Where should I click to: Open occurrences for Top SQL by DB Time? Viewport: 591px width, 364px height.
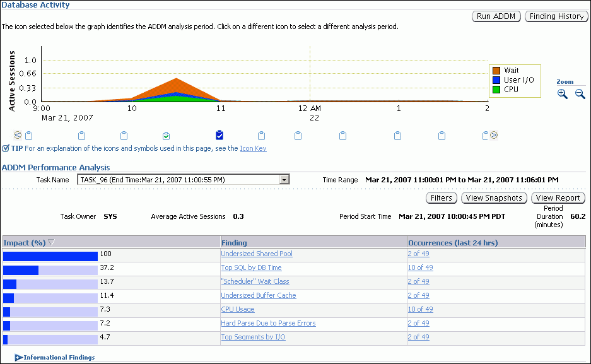click(420, 267)
